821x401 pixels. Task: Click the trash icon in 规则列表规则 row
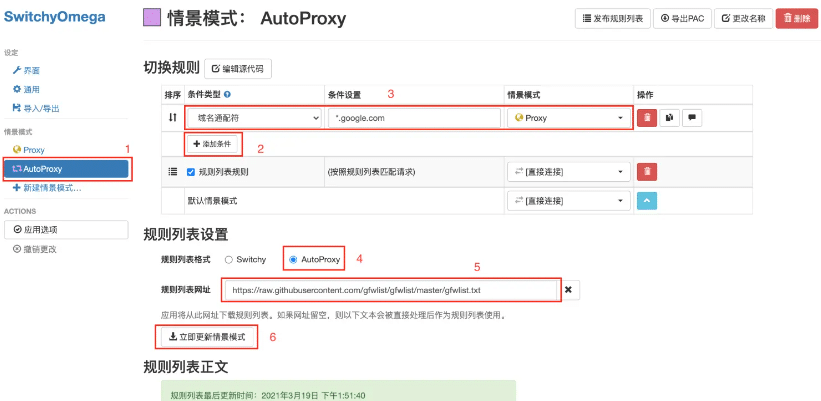647,171
